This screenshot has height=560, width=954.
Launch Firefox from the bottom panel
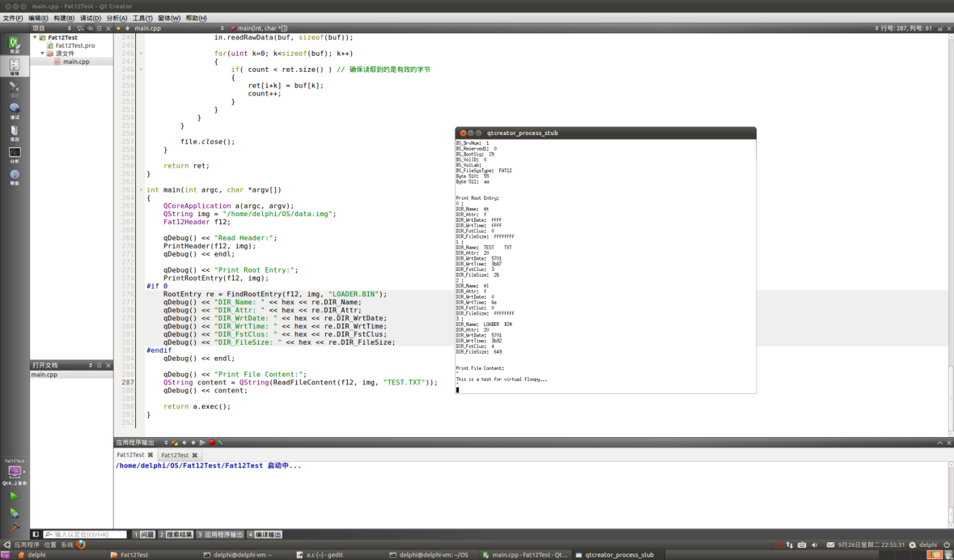pyautogui.click(x=81, y=545)
